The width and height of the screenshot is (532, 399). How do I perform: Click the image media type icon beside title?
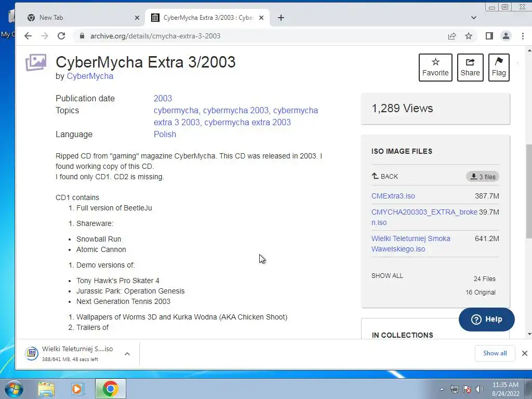tap(36, 62)
